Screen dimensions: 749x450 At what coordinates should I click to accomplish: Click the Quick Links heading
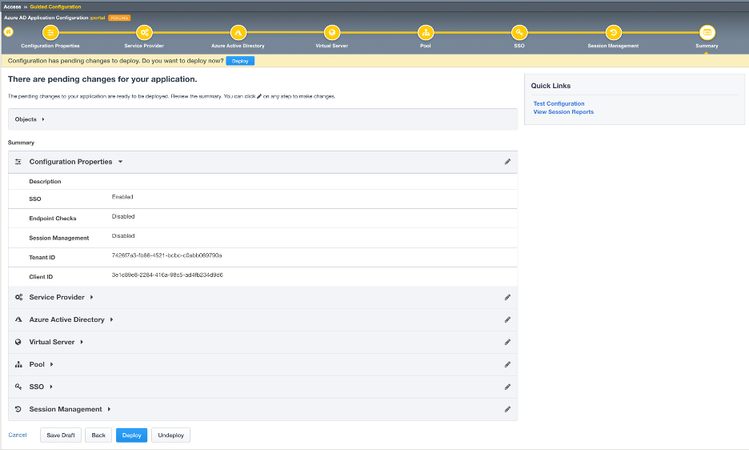point(551,86)
